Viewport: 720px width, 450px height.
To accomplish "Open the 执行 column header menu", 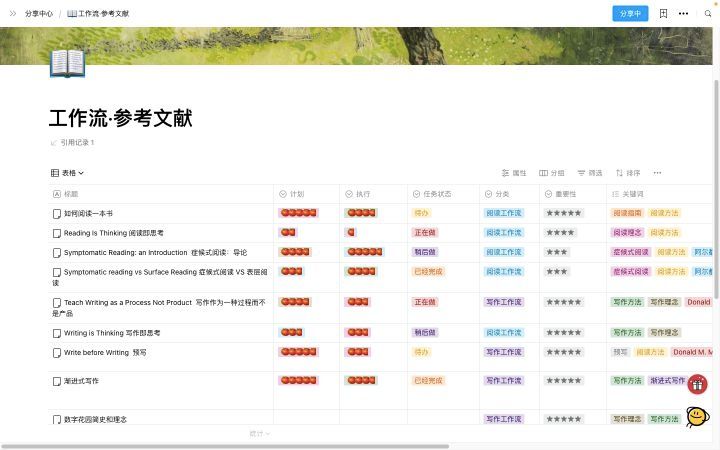I will [373, 194].
